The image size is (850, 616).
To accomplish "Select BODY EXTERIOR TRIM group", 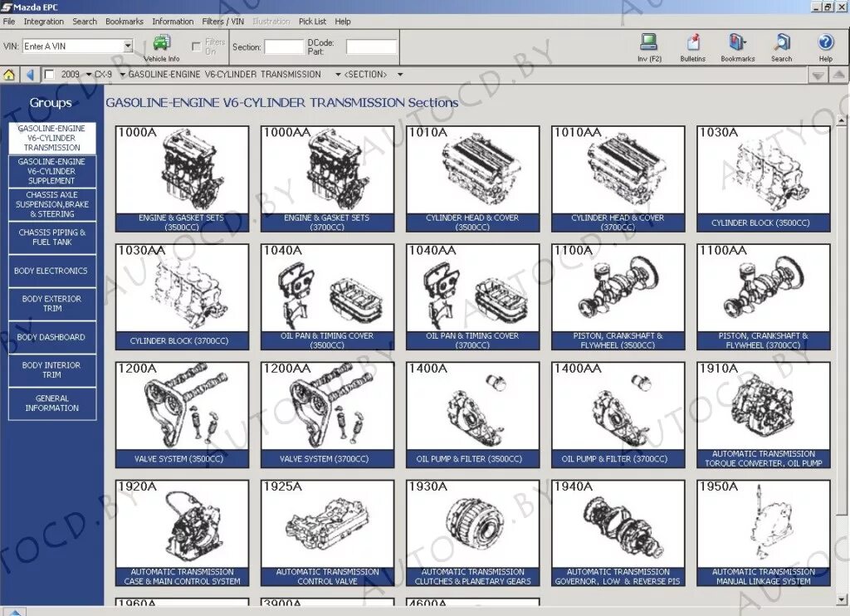I will (52, 304).
